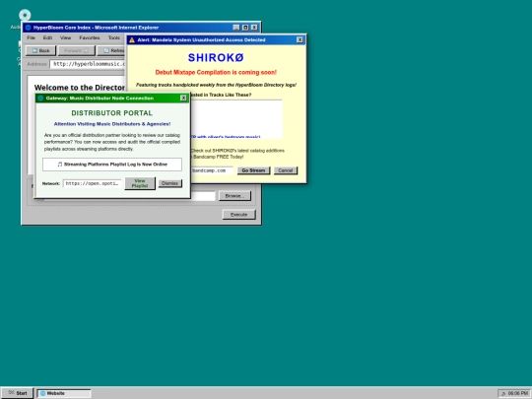This screenshot has height=399, width=532.
Task: Close the Alert Mandela System popup
Action: tap(299, 39)
